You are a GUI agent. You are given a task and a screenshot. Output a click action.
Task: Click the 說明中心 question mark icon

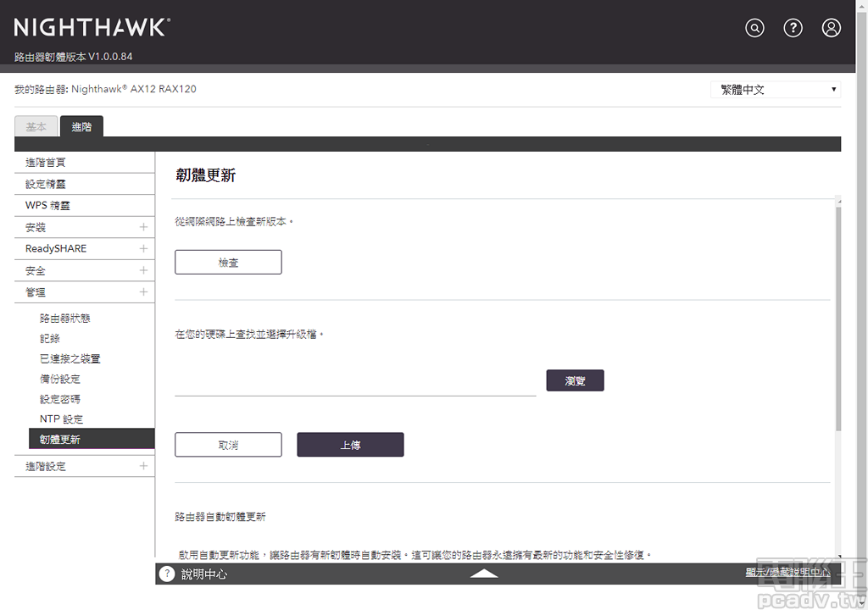[167, 573]
